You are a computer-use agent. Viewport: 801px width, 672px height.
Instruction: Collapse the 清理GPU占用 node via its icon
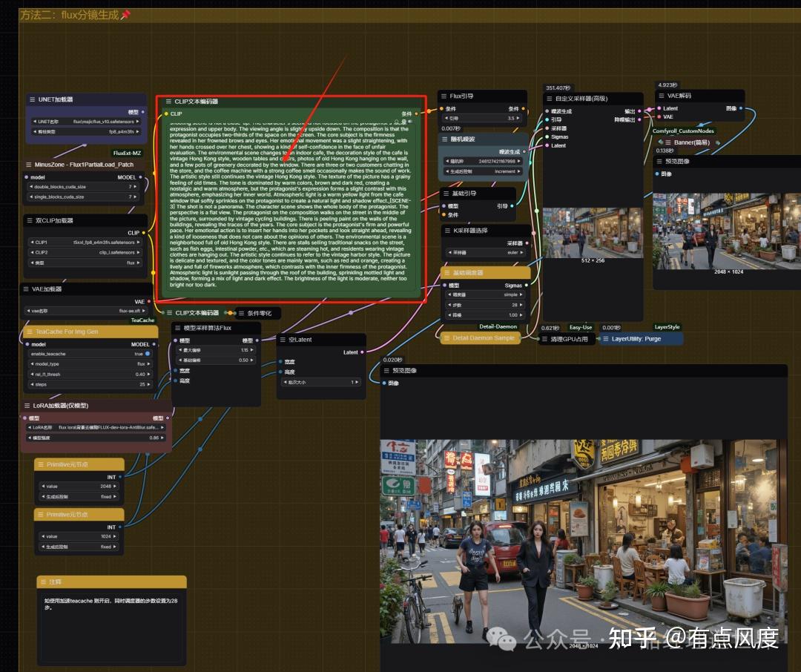(544, 340)
